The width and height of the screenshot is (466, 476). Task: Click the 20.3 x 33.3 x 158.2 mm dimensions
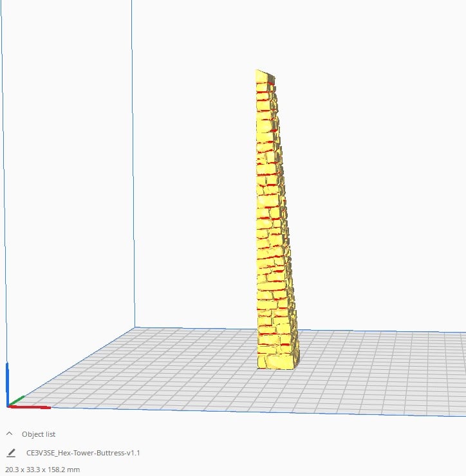point(42,470)
